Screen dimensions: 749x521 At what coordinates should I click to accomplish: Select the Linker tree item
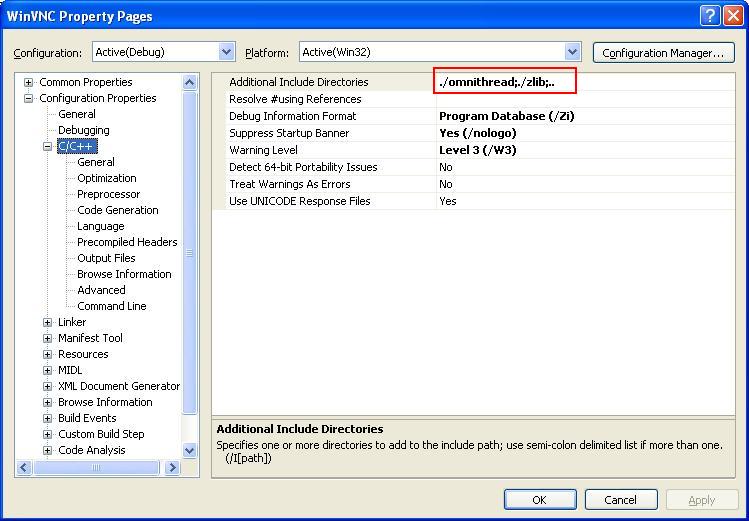pyautogui.click(x=72, y=322)
